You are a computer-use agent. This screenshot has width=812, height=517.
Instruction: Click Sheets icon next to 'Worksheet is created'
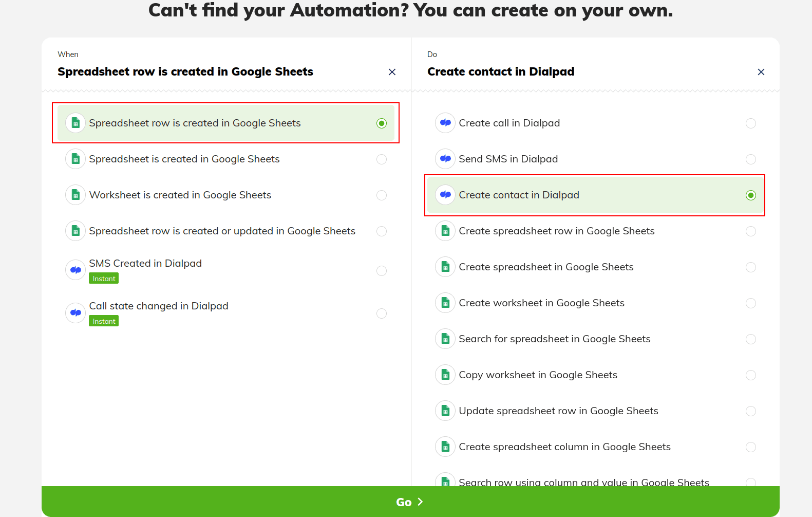click(x=75, y=195)
